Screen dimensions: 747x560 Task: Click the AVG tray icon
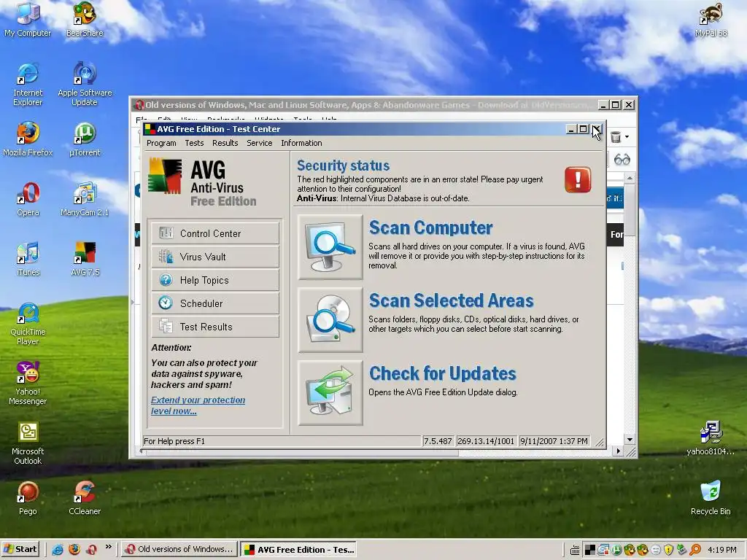click(589, 550)
